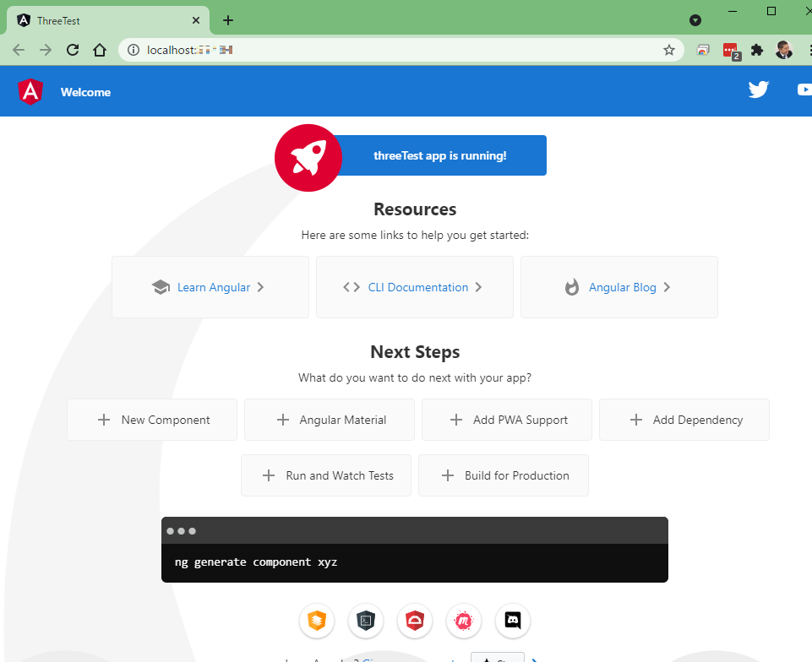Click the Welcome text in header

coord(85,92)
